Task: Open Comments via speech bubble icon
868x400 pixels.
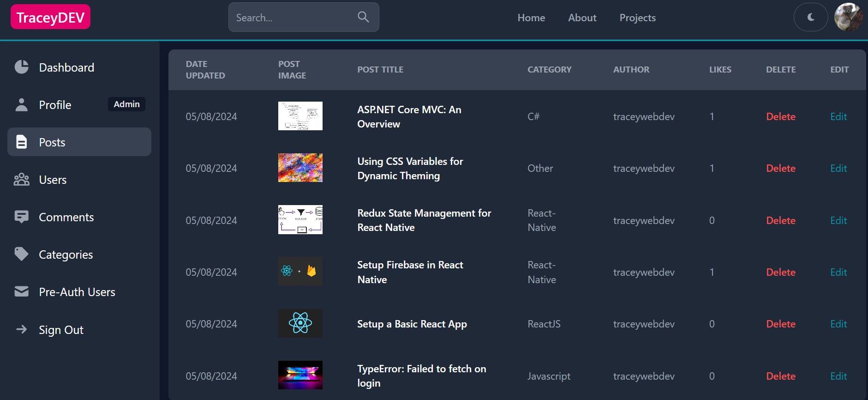Action: tap(21, 217)
